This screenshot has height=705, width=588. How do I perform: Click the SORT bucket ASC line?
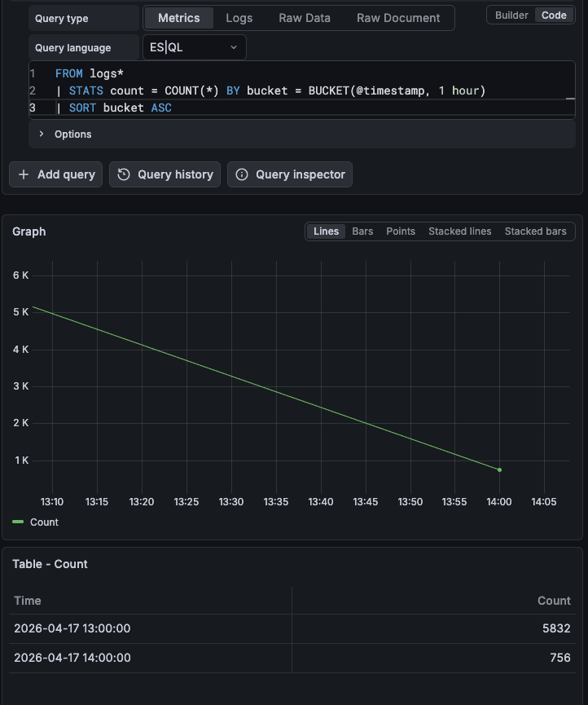tap(113, 108)
